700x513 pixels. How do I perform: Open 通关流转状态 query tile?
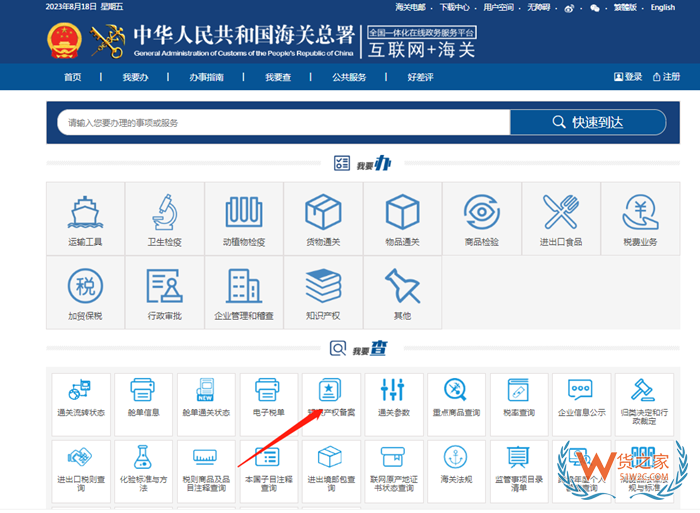click(81, 405)
